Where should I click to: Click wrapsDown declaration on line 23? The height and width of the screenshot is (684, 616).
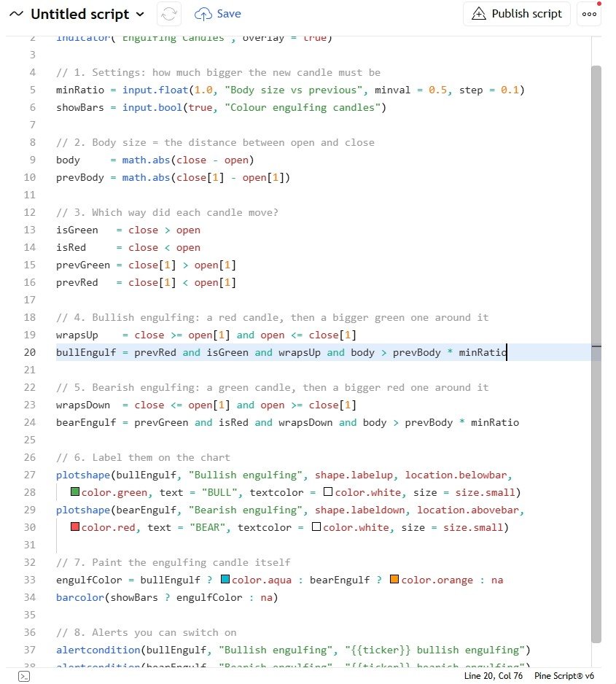coord(83,405)
